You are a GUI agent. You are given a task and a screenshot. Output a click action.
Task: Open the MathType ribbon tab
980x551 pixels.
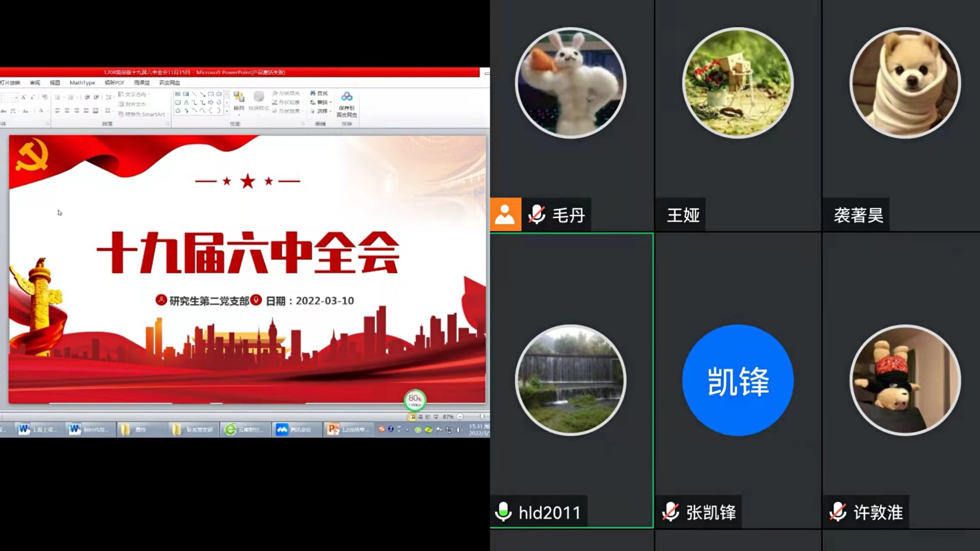click(x=82, y=83)
